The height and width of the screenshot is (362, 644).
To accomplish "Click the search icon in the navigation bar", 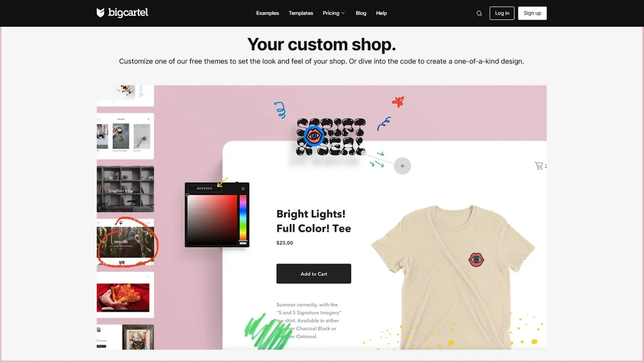I will coord(479,13).
